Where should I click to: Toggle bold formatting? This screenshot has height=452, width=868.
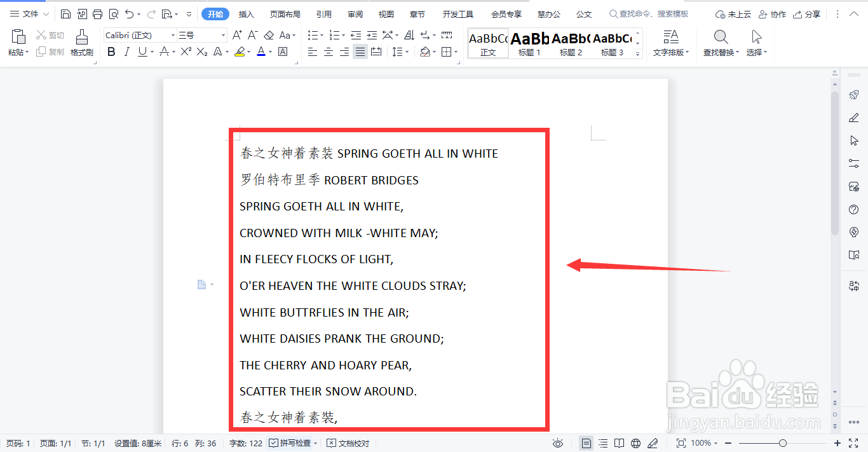pos(112,51)
